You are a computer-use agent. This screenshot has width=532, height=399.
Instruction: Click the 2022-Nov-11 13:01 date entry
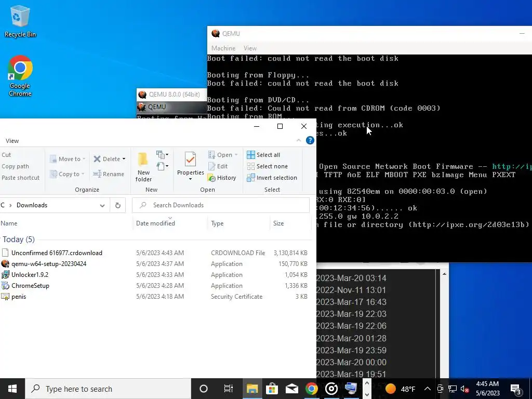click(351, 290)
